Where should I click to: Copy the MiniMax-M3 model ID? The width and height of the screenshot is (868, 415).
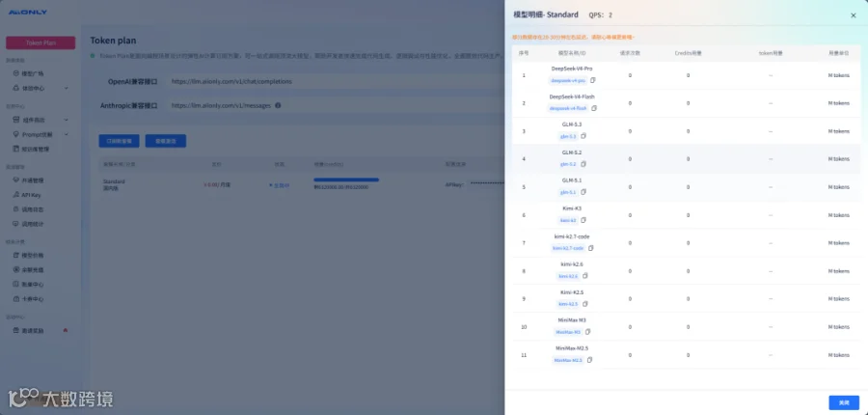point(588,332)
